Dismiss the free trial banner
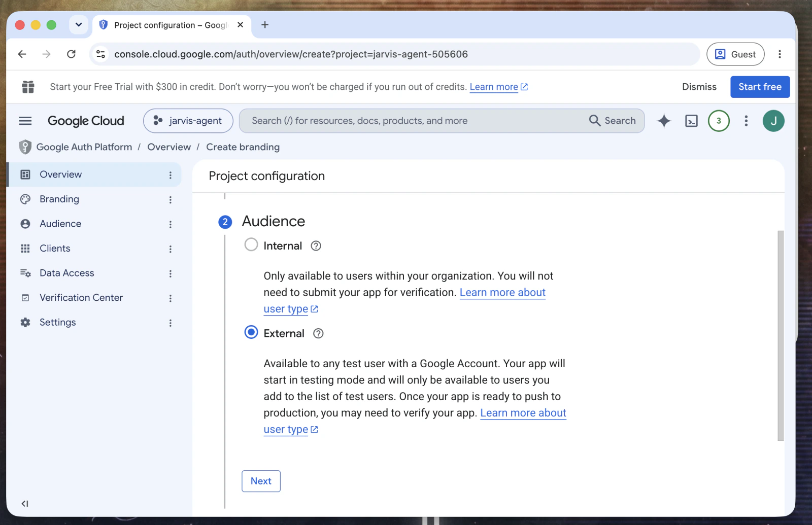Screen dimensions: 812x525 point(699,87)
